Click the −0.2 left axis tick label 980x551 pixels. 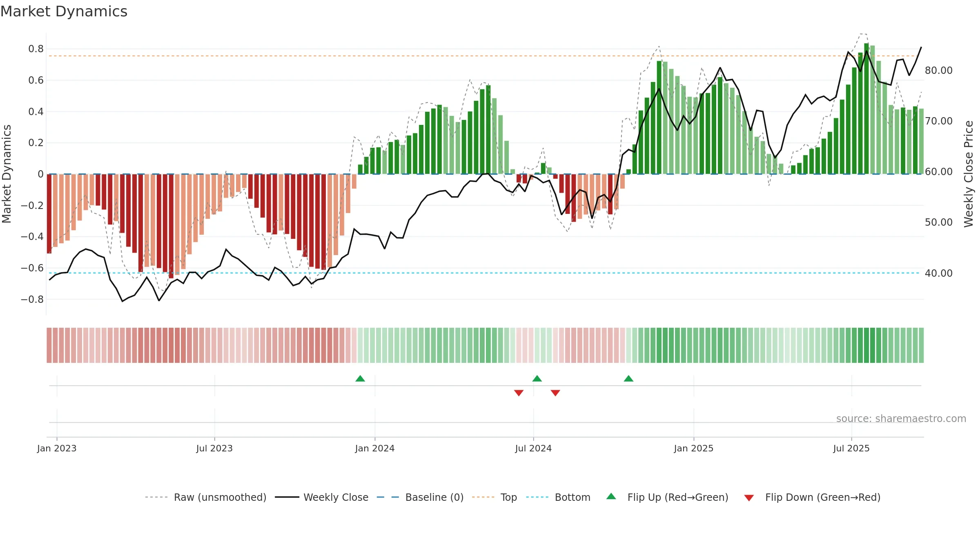coord(32,205)
